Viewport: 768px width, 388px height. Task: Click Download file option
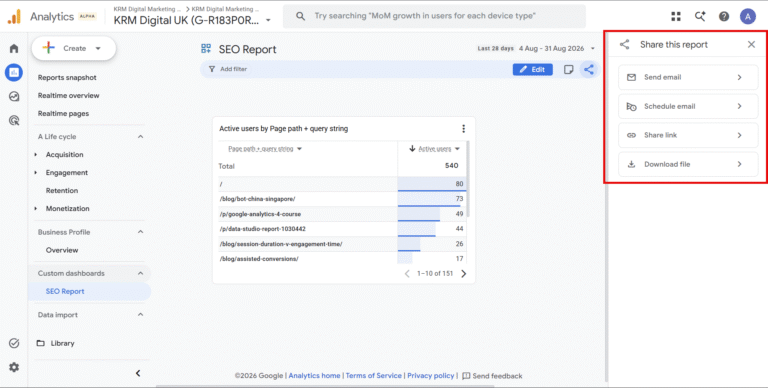[x=688, y=164]
